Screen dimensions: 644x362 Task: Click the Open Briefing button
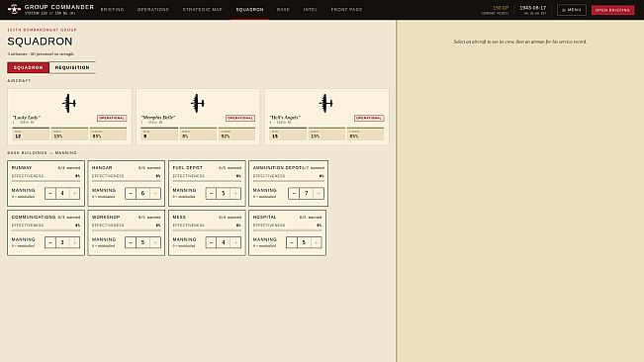pos(612,10)
